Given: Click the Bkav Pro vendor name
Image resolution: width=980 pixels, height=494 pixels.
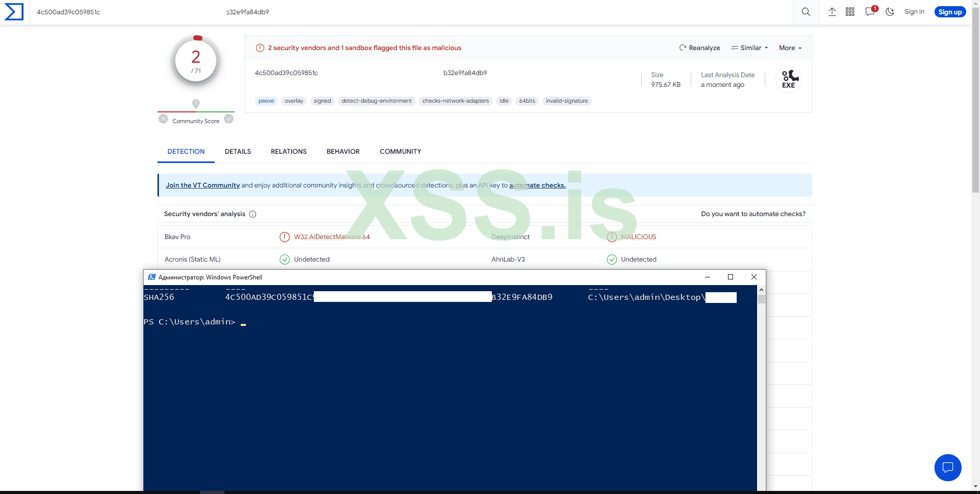Looking at the screenshot, I should pyautogui.click(x=177, y=237).
